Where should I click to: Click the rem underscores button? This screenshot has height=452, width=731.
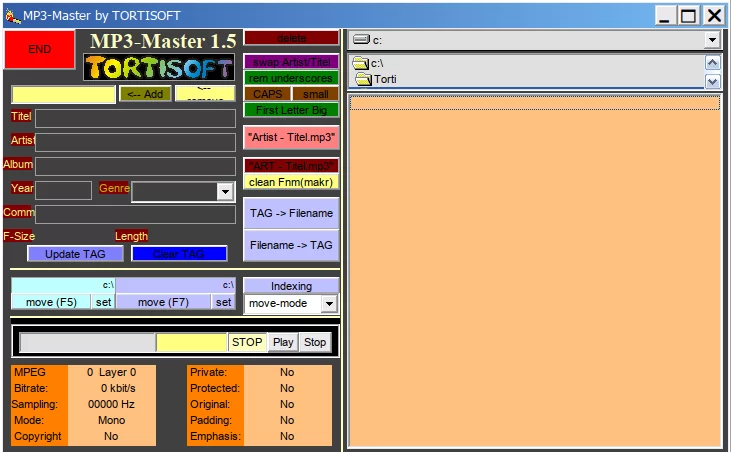point(291,78)
